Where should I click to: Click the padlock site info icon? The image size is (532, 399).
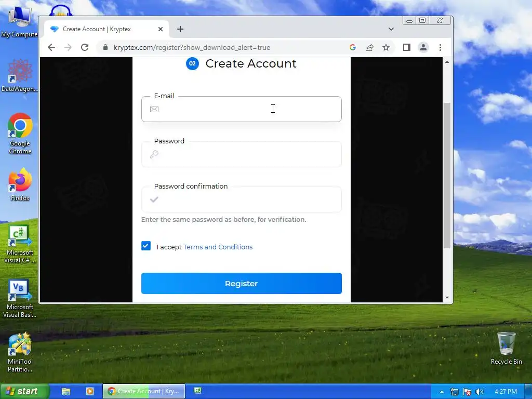coord(105,47)
